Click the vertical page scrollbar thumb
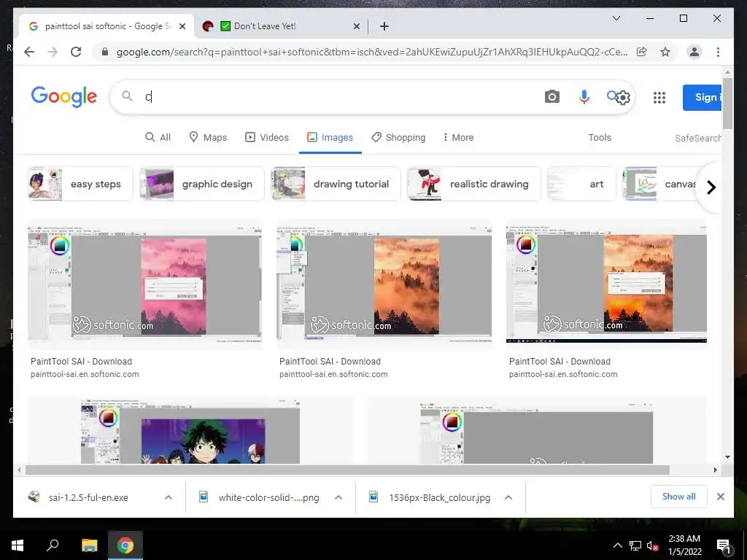The height and width of the screenshot is (560, 747). pyautogui.click(x=727, y=104)
